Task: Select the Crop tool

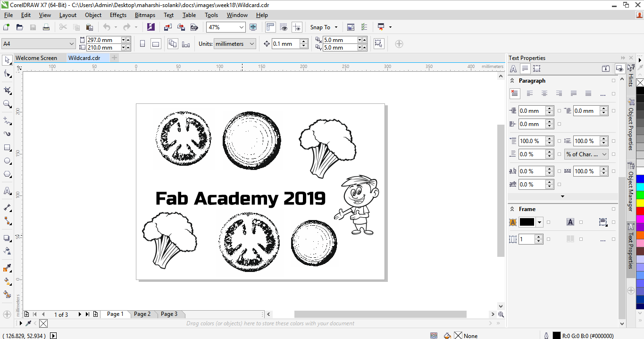Action: point(7,90)
